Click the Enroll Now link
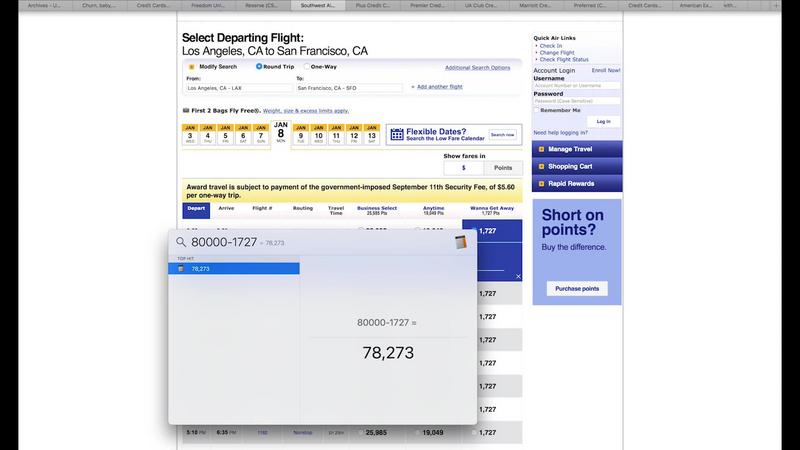The image size is (800, 450). (x=606, y=70)
